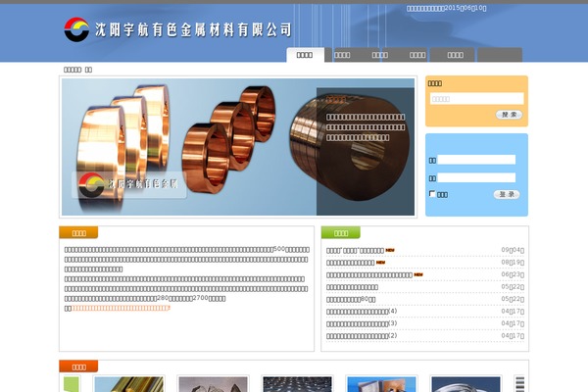Image resolution: width=588 pixels, height=392 pixels.
Task: Click the NEW badge on the 06月23日 news
Action: pos(418,274)
